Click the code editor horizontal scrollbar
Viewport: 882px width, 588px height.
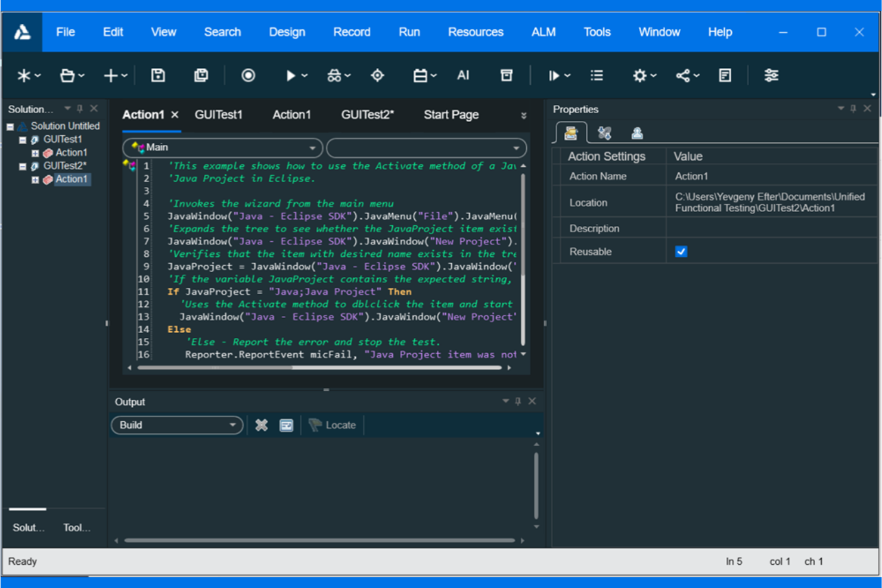pyautogui.click(x=319, y=368)
